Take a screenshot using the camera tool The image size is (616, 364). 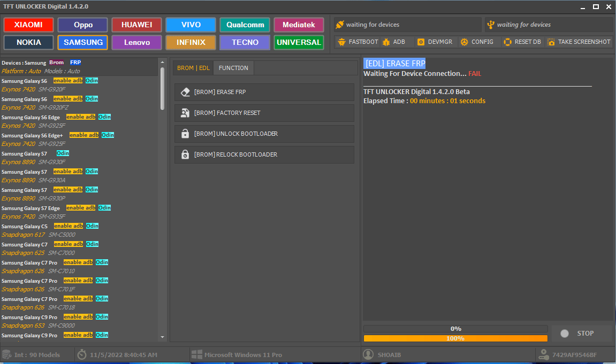(579, 41)
